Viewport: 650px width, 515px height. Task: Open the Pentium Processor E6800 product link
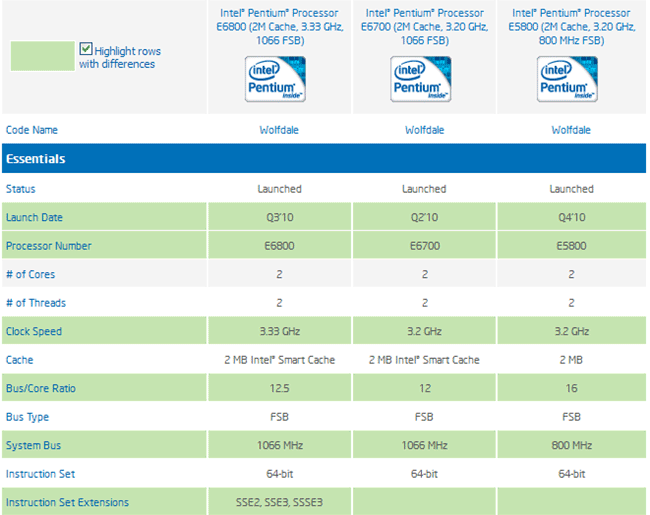coord(279,28)
